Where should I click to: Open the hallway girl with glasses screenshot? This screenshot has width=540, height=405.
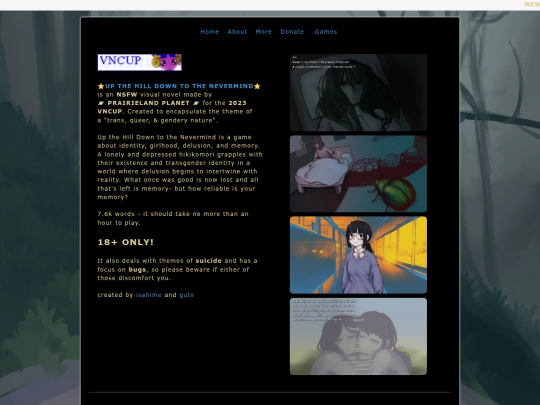(358, 255)
